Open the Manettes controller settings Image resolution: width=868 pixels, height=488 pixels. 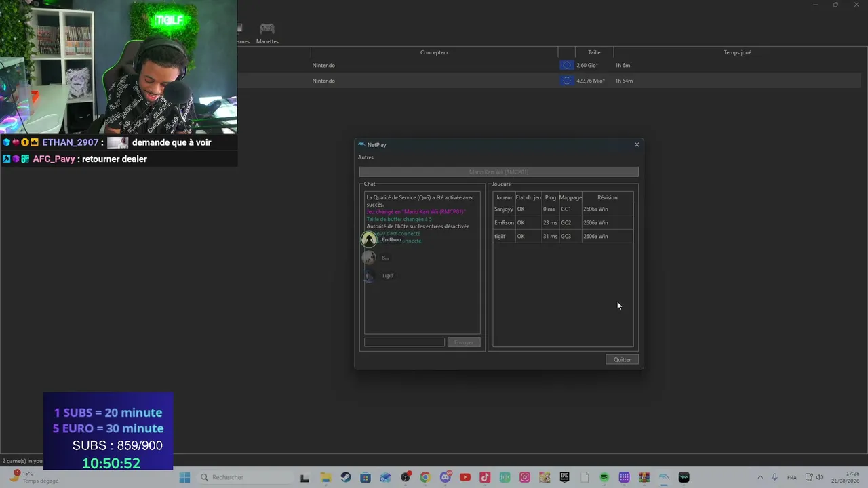point(267,33)
